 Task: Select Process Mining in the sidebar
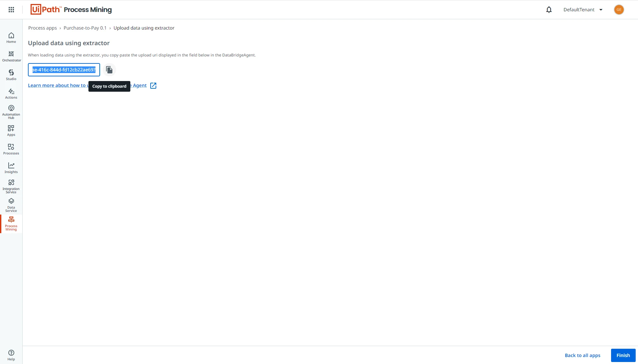point(11,224)
